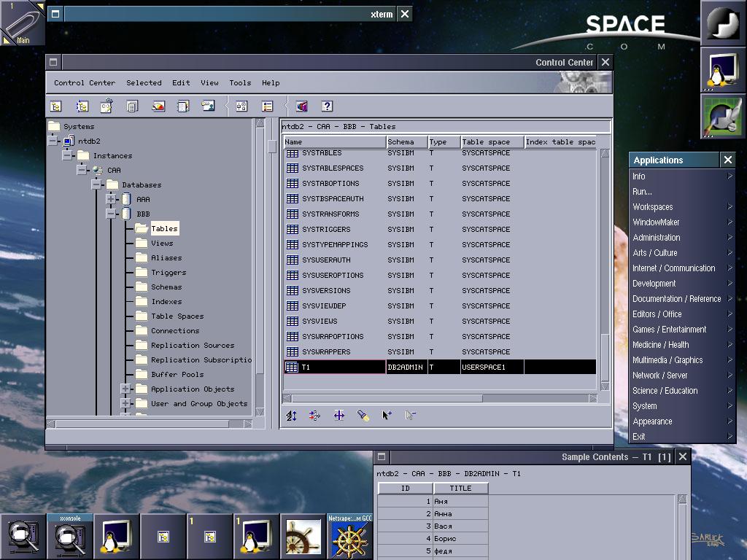
Task: Open the Netscape dock icon
Action: coord(350,537)
